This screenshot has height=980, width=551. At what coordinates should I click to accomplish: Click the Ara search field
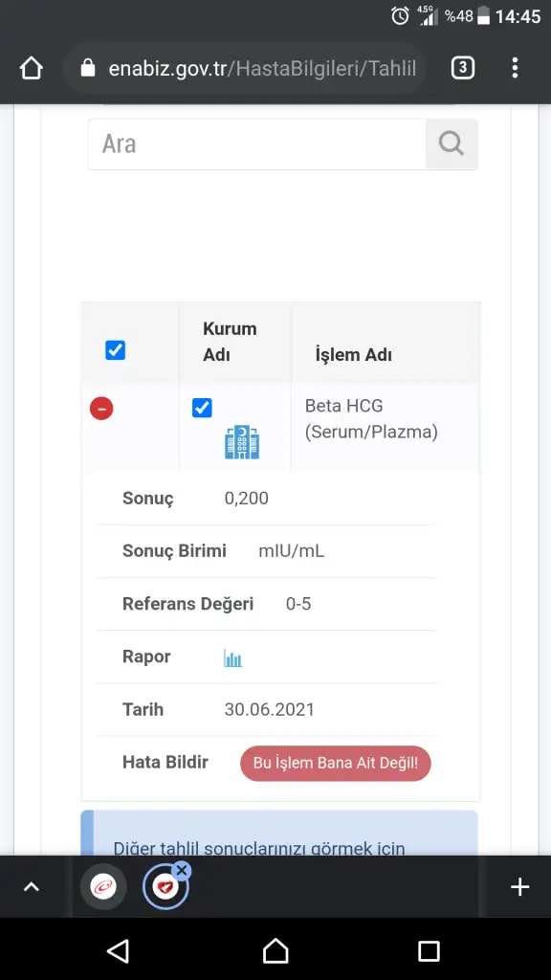[256, 145]
